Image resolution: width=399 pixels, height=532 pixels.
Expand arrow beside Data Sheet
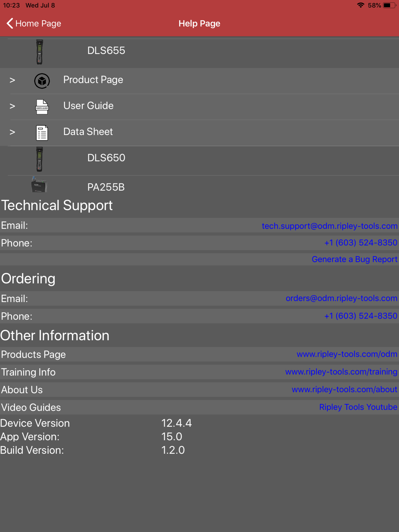coord(12,132)
